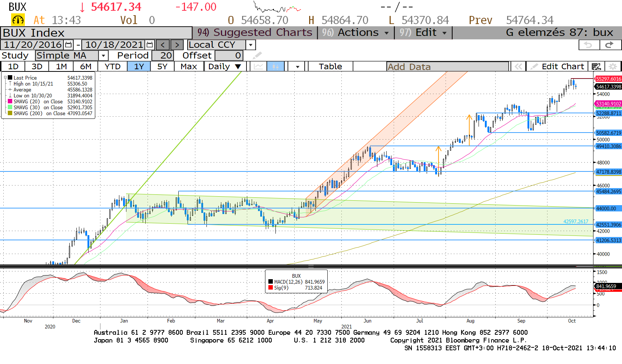Click the Edit Chart button
The image size is (622, 364).
pos(557,67)
